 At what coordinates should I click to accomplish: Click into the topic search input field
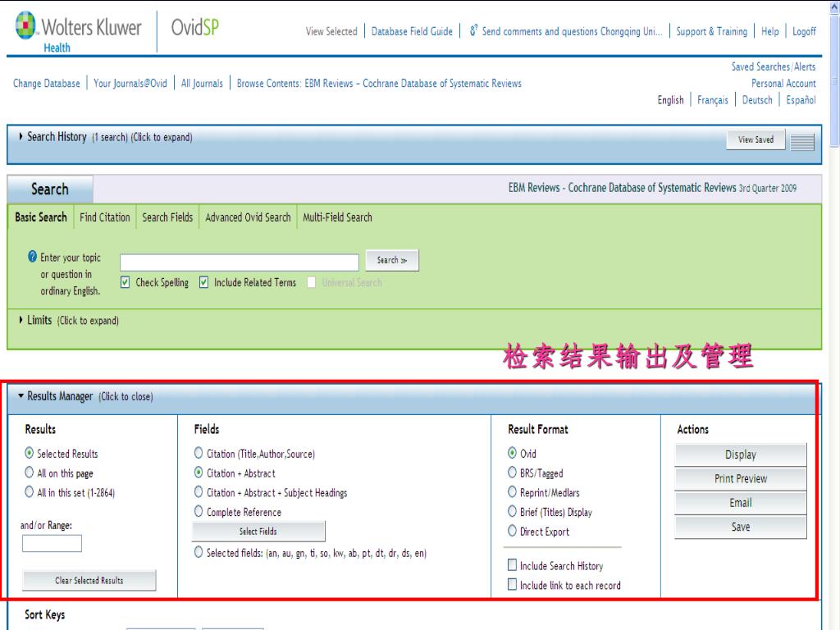(x=240, y=262)
